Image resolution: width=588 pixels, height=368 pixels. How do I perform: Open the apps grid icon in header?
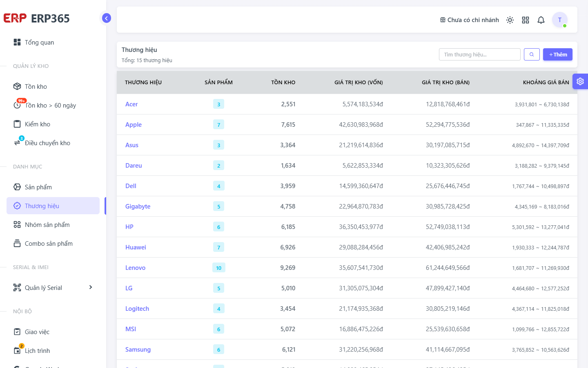point(526,20)
